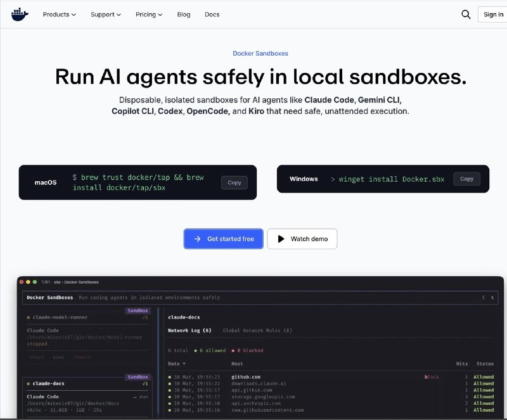The height and width of the screenshot is (420, 507).
Task: Click the Sandbox badge above claude-model-runner
Action: pyautogui.click(x=138, y=310)
